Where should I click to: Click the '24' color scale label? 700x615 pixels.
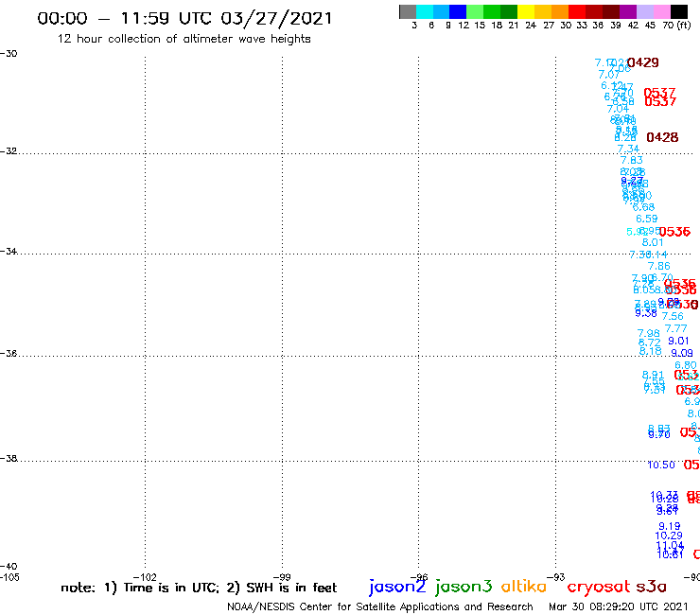pos(531,26)
